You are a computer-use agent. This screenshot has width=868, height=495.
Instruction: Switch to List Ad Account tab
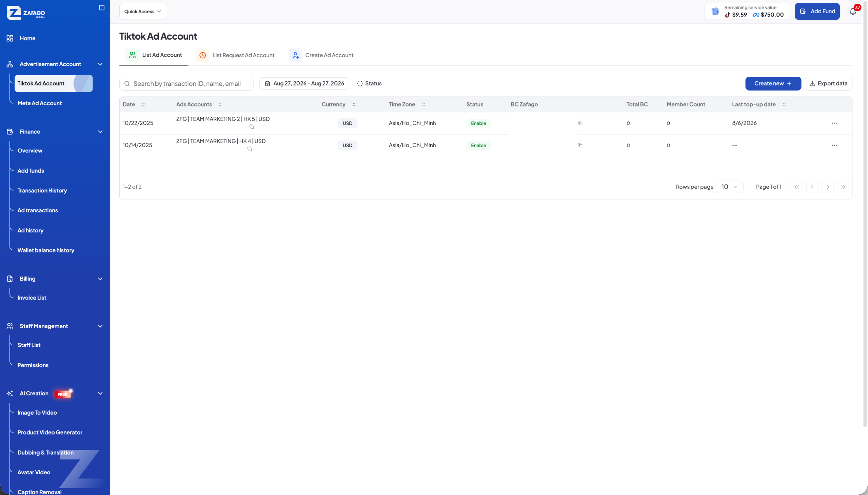pyautogui.click(x=154, y=55)
